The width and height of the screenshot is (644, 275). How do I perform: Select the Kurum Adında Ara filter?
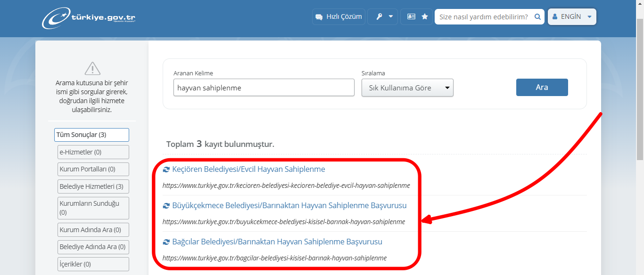pyautogui.click(x=93, y=229)
